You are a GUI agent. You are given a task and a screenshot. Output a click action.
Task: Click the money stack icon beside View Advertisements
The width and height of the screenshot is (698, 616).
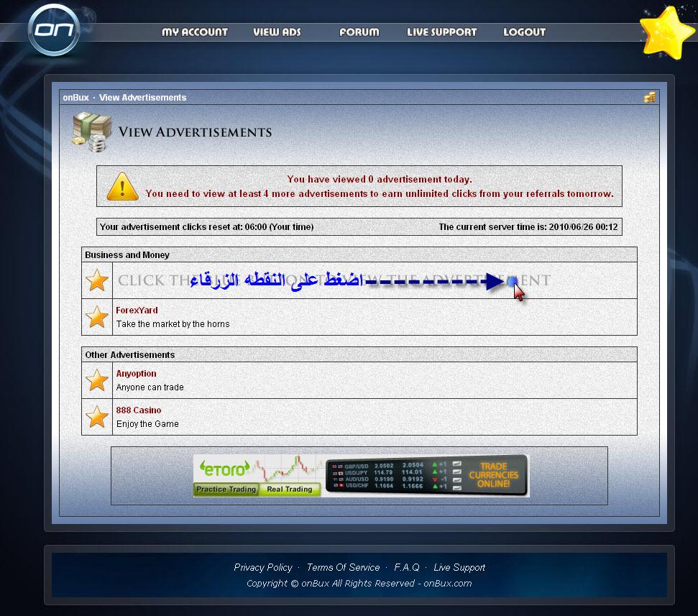[x=92, y=132]
